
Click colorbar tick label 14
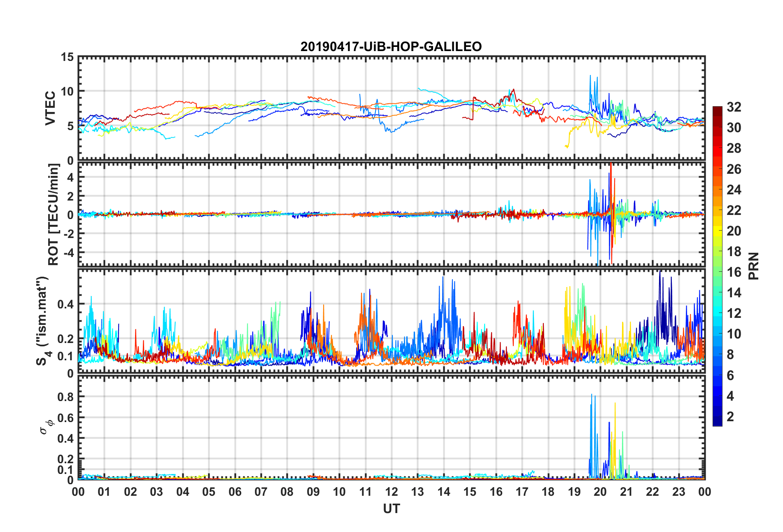coord(734,293)
